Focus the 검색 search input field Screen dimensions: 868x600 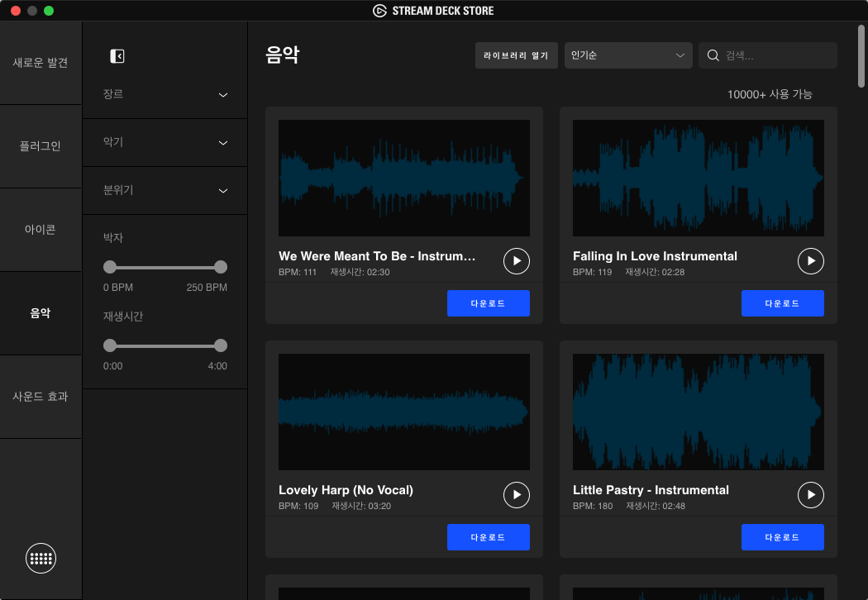[768, 55]
